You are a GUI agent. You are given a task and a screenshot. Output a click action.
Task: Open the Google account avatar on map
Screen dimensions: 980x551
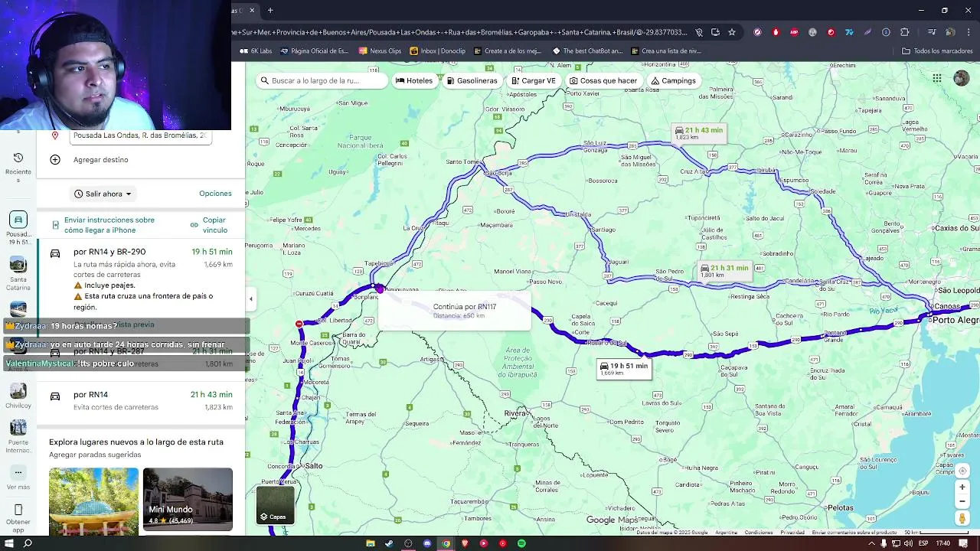[x=961, y=78]
